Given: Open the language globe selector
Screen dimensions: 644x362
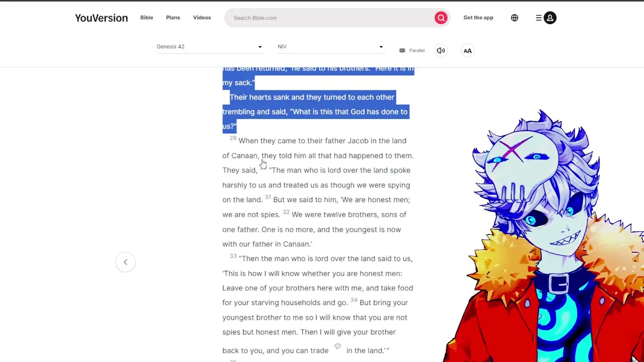Looking at the screenshot, I should (514, 18).
